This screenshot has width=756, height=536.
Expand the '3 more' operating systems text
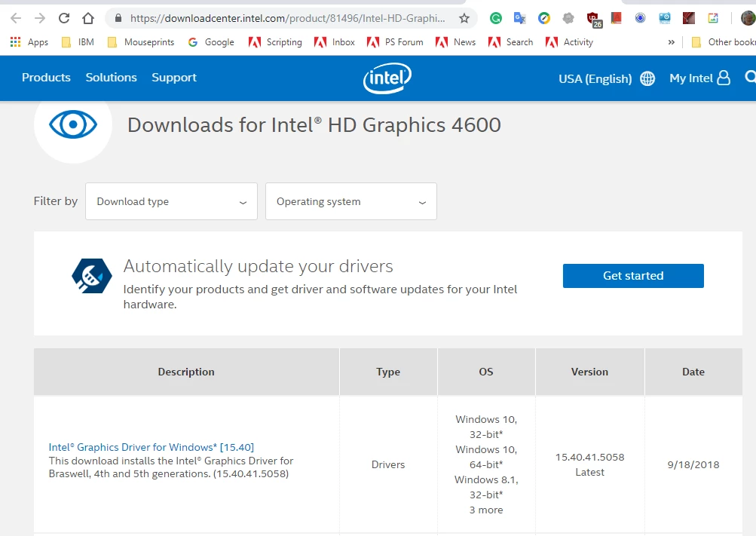[486, 510]
